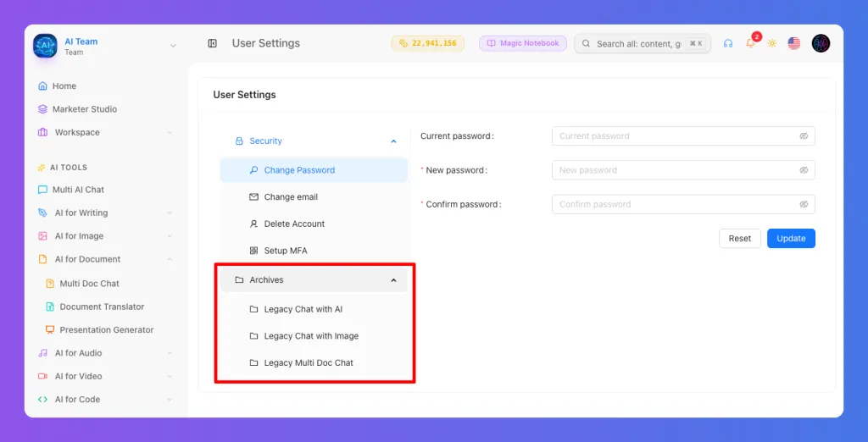Click the Document Translator file icon
This screenshot has height=442, width=868.
pyautogui.click(x=50, y=307)
